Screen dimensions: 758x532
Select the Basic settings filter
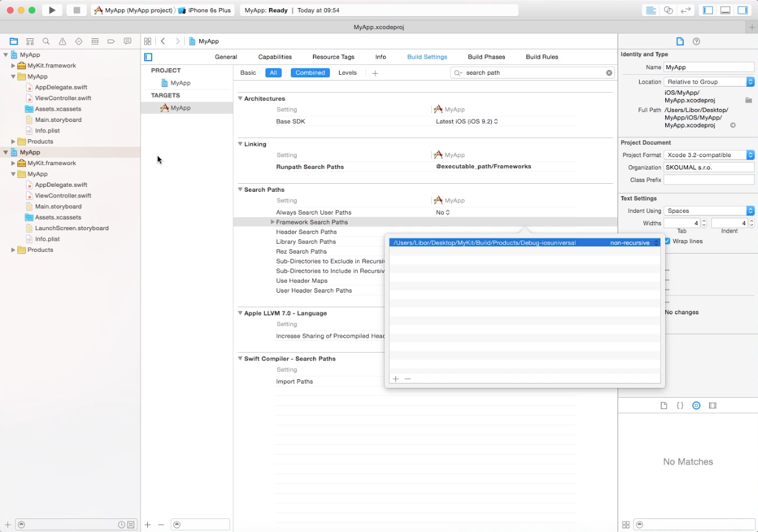pyautogui.click(x=248, y=73)
